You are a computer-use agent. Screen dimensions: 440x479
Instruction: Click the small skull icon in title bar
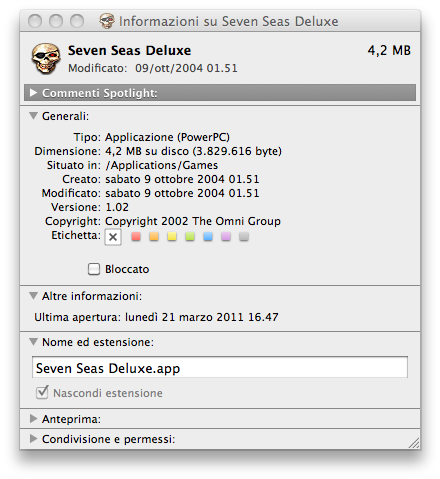click(107, 21)
